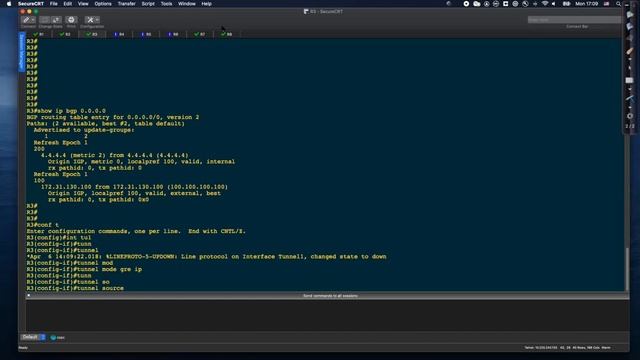Viewport: 640px width, 360px height.
Task: Open the File menu
Action: coord(53,4)
